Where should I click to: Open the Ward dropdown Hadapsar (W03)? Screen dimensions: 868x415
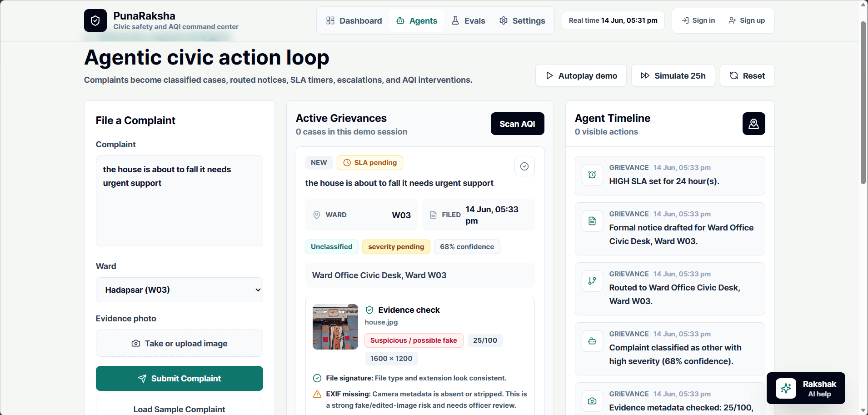(180, 290)
